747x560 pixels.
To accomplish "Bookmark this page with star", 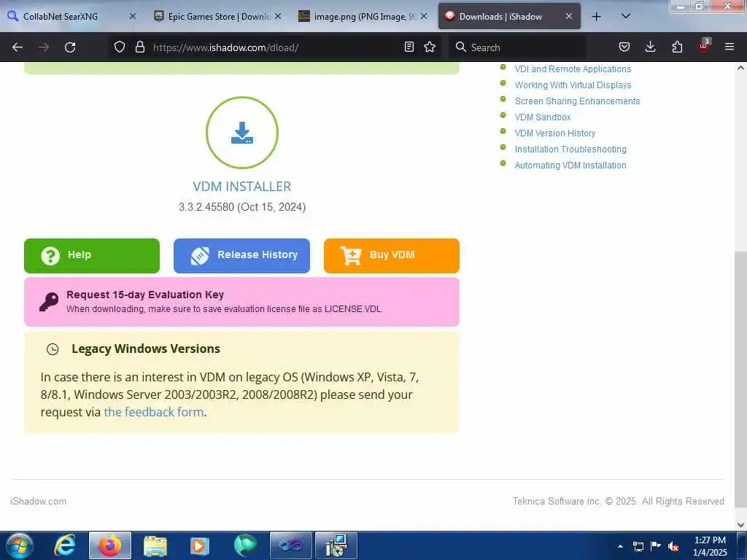I will tap(430, 47).
